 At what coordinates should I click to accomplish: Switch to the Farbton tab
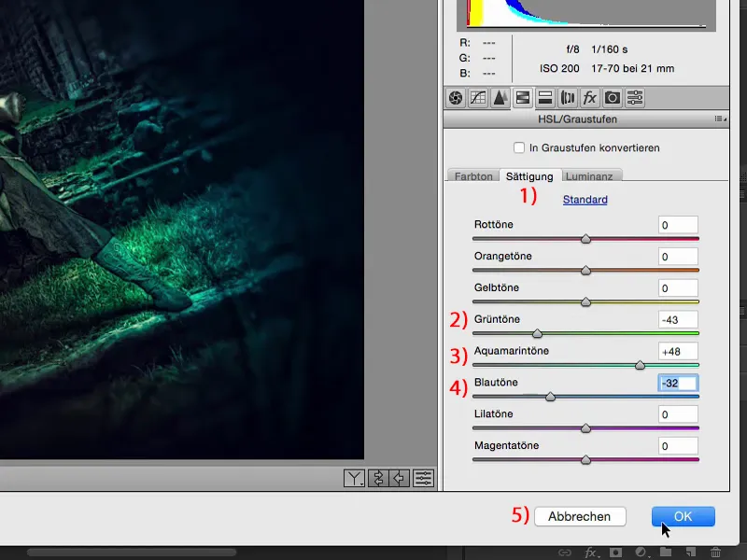[472, 175]
